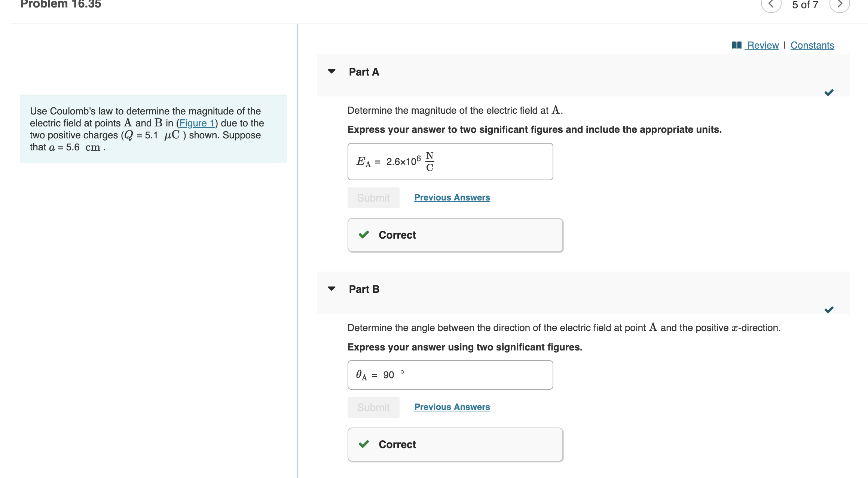
Task: Click the Part B header title
Action: pos(364,289)
